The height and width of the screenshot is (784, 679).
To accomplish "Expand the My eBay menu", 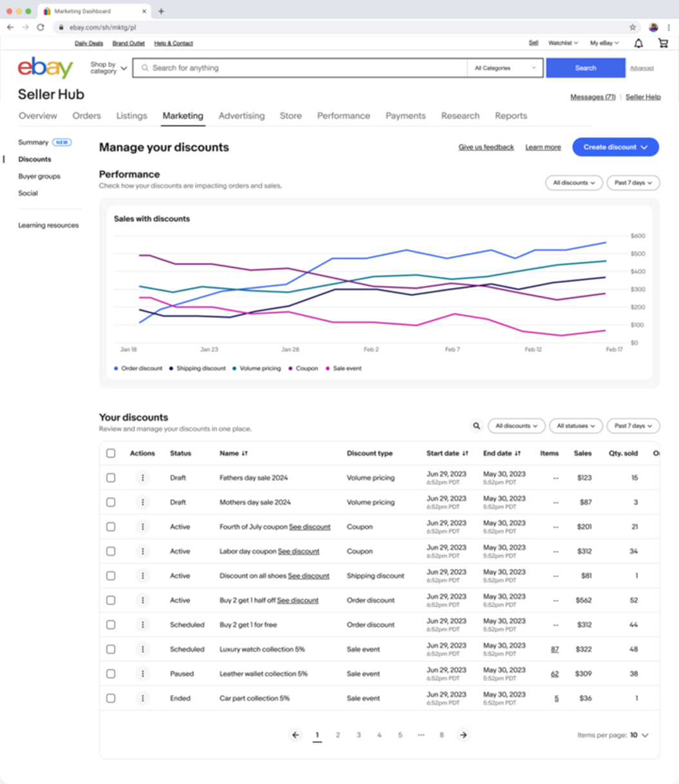I will coord(604,43).
